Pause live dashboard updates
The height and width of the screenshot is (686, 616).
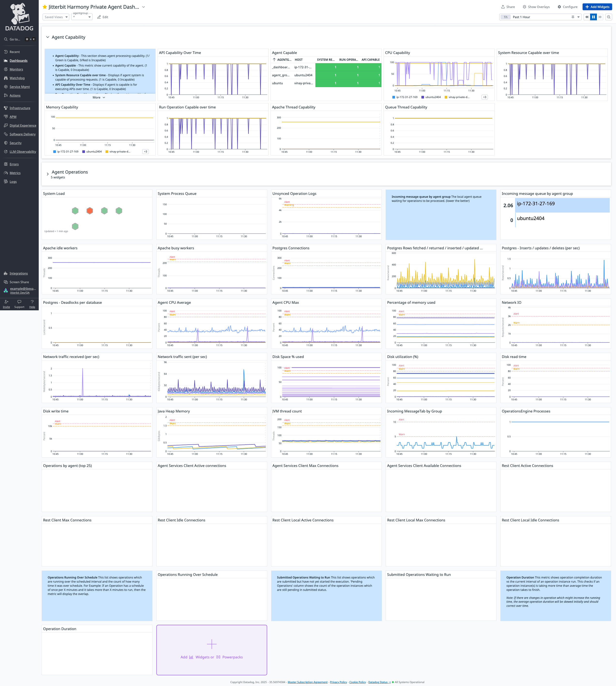point(593,17)
